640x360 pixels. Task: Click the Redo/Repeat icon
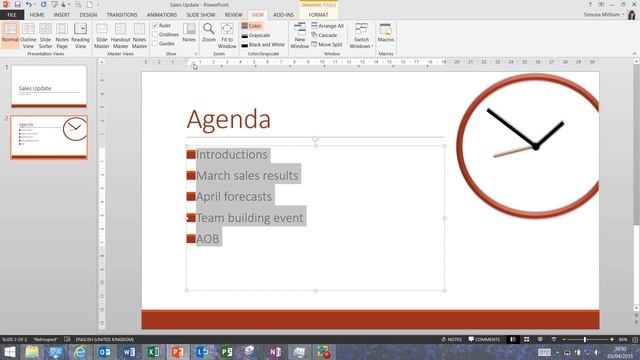click(43, 4)
